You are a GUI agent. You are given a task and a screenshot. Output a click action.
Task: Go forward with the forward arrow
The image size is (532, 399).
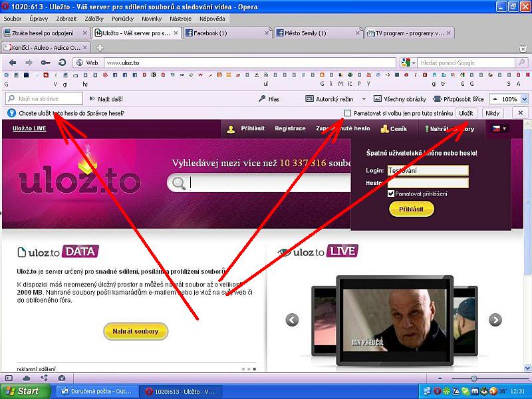pos(29,63)
